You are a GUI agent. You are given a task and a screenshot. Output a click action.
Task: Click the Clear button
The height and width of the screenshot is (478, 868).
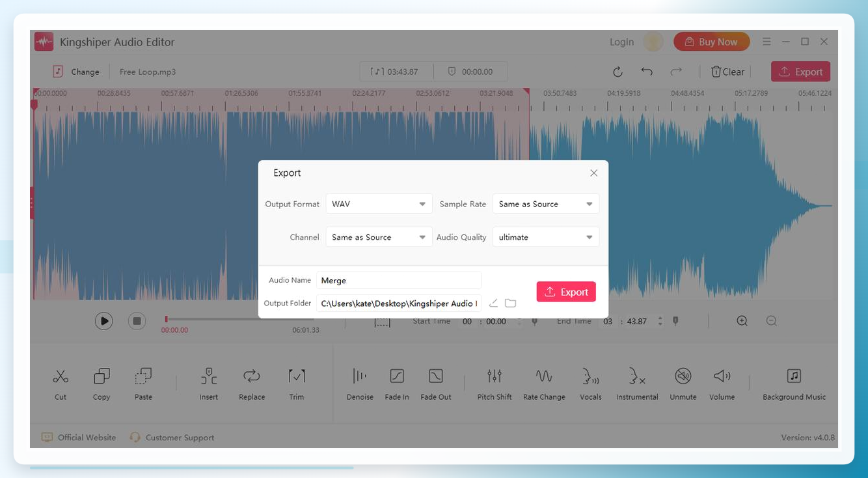pos(727,72)
